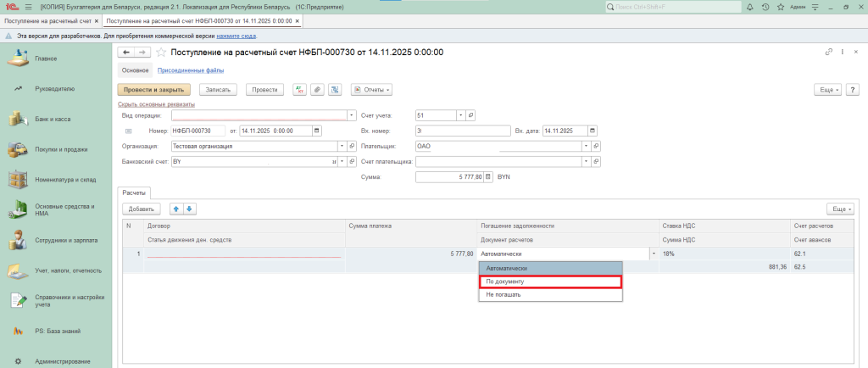Click Скрыть основные реквизиты link
Screen dimensions: 868x368
click(x=156, y=104)
